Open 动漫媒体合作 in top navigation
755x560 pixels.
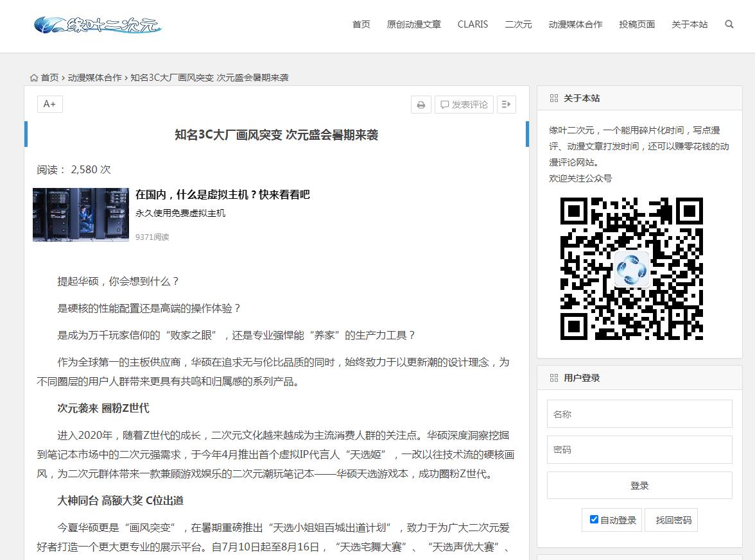575,24
